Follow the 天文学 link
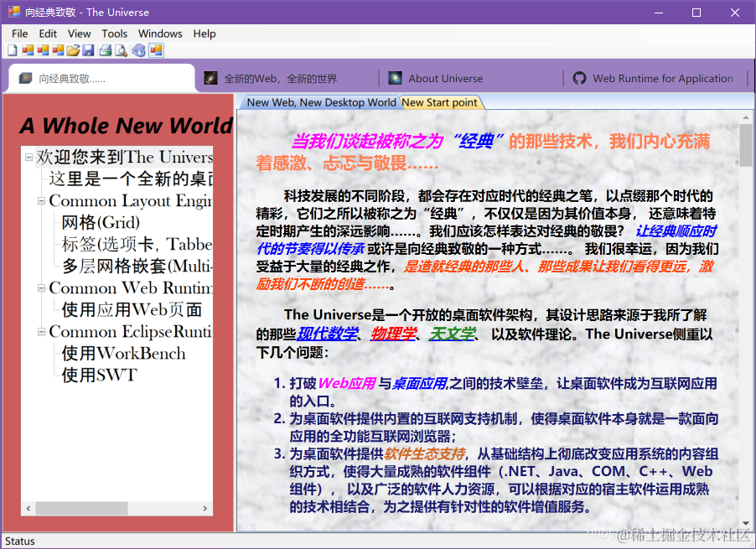 453,334
